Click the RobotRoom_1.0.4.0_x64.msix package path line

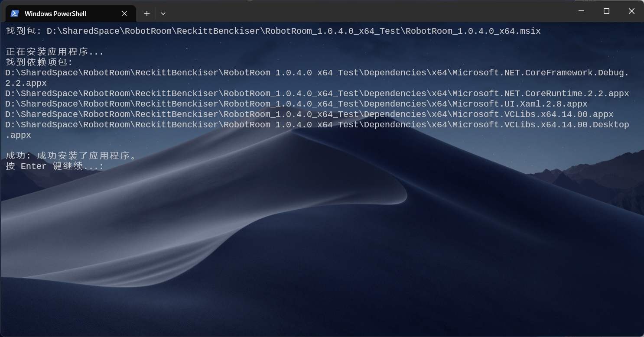tap(273, 31)
